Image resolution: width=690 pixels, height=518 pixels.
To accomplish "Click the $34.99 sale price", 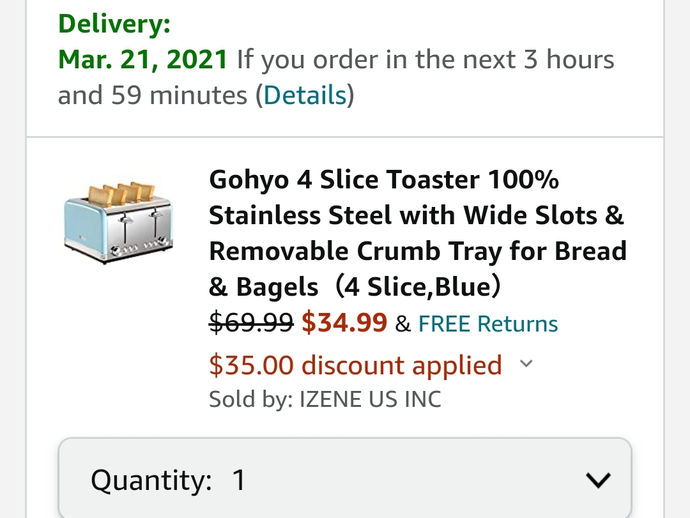I will click(x=344, y=323).
